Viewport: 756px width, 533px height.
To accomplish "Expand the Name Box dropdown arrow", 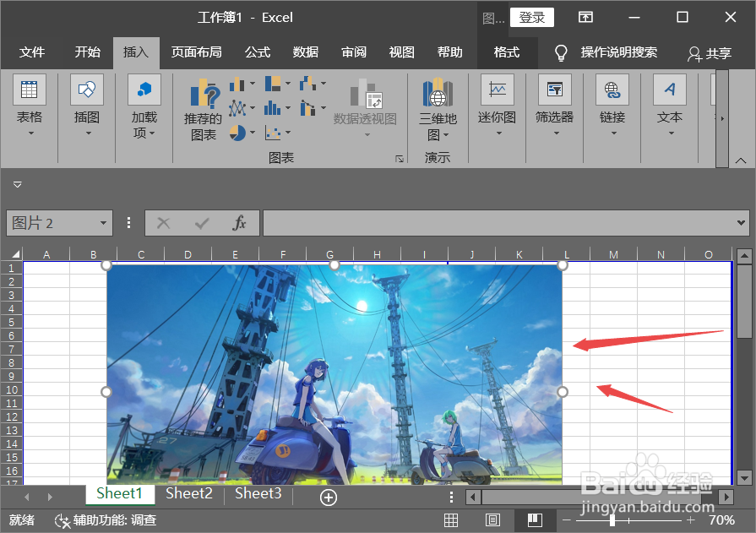I will pos(103,223).
